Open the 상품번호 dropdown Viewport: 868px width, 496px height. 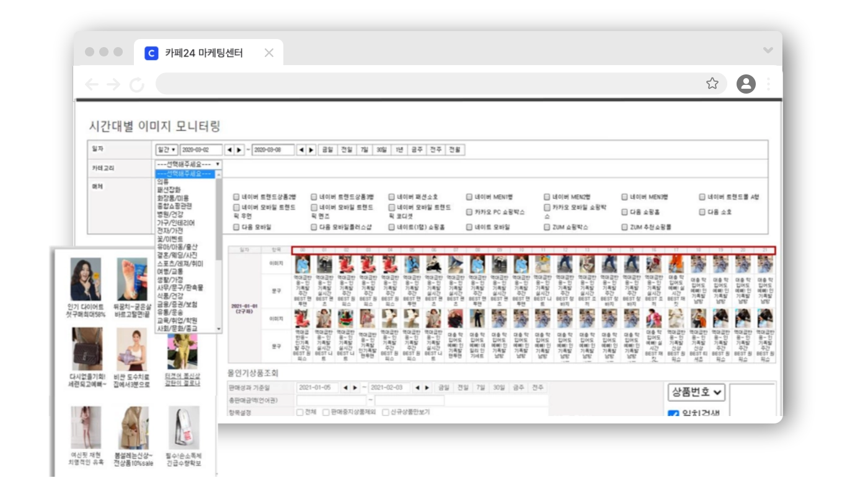(696, 392)
